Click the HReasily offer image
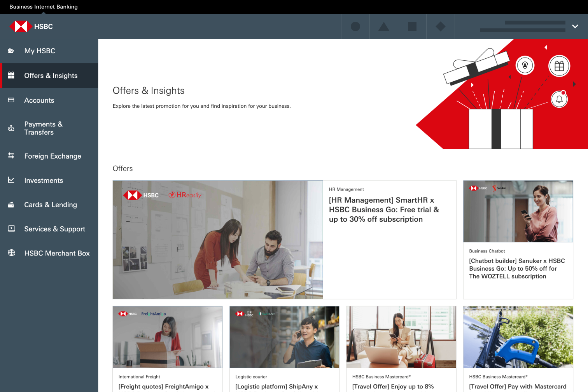This screenshot has height=392, width=588. [218, 240]
